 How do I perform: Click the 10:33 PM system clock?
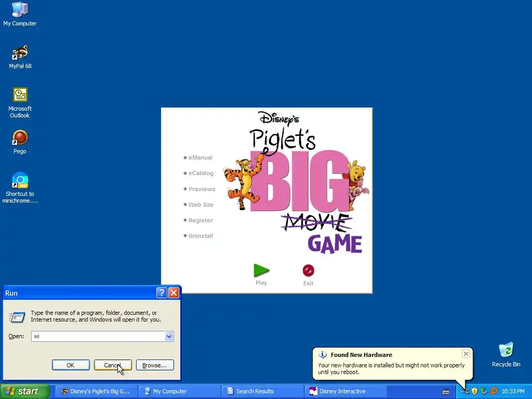click(513, 391)
